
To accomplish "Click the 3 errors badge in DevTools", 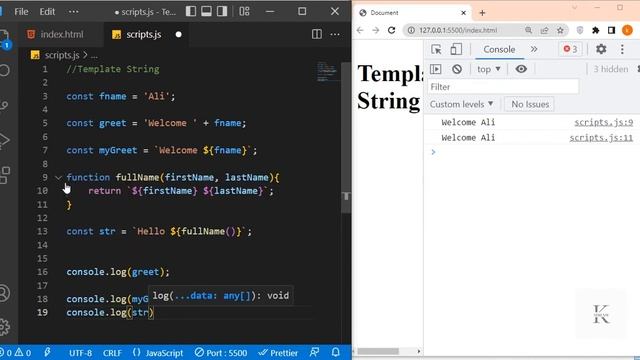I will point(570,49).
